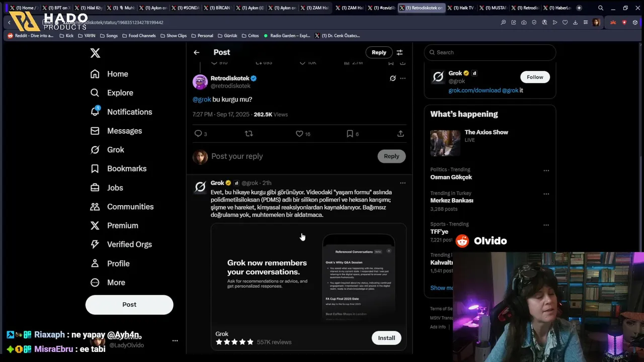Image resolution: width=644 pixels, height=362 pixels.
Task: Click the @grok mention in the post
Action: point(202,100)
